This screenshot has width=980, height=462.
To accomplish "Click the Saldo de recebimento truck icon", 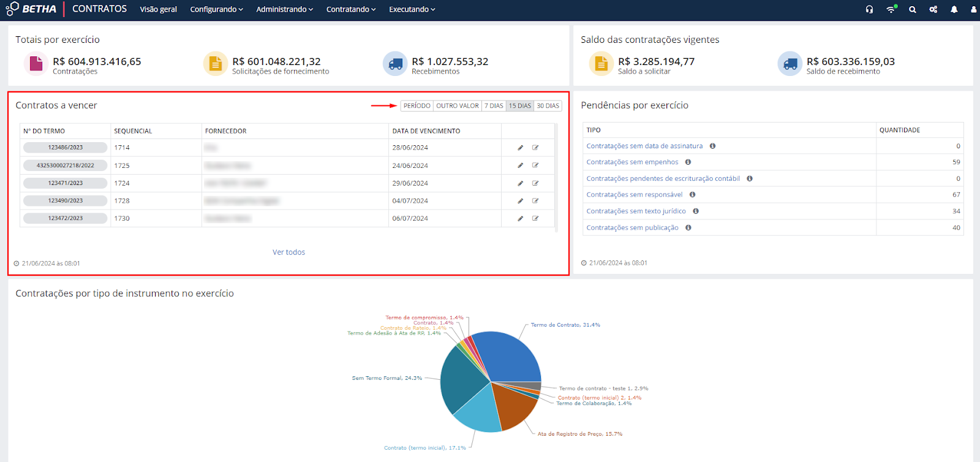I will point(790,63).
